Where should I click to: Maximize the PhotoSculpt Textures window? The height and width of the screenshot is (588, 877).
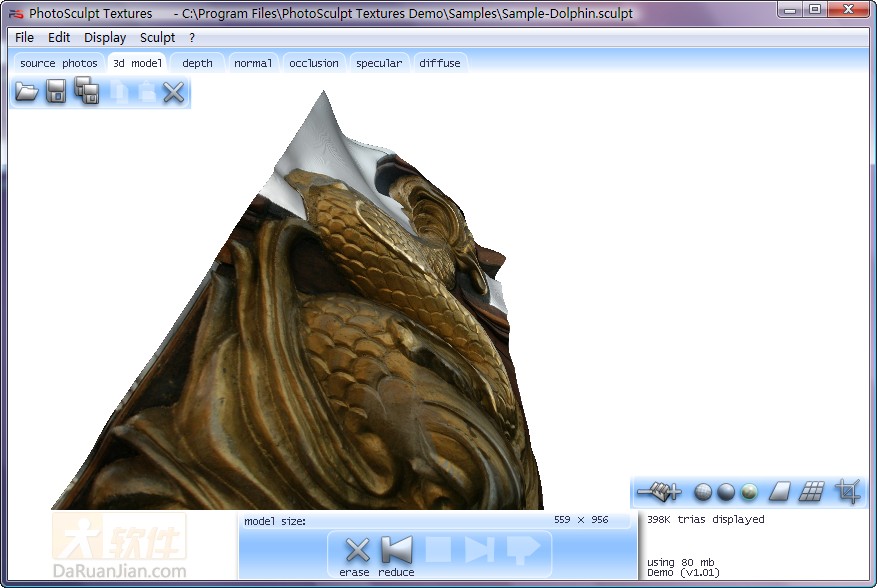click(815, 10)
